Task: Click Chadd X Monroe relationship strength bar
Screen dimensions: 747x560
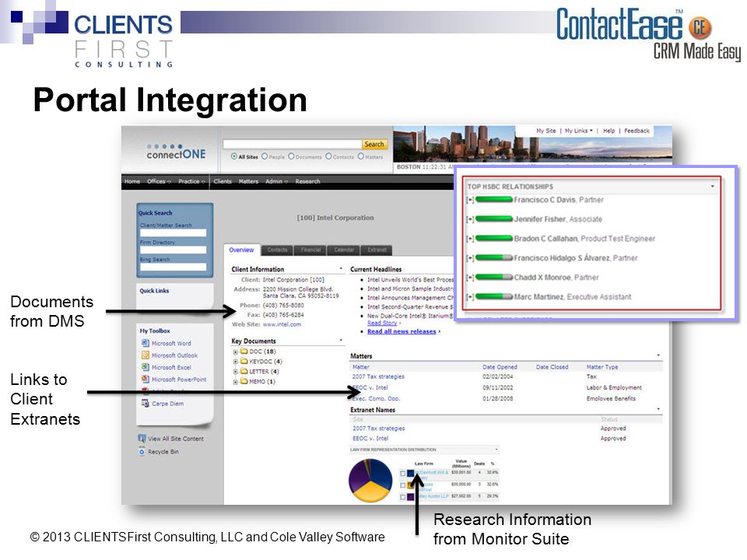Action: tap(494, 278)
